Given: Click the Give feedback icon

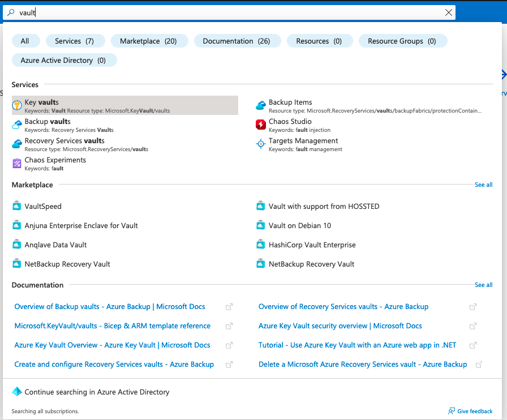Looking at the screenshot, I should (452, 411).
